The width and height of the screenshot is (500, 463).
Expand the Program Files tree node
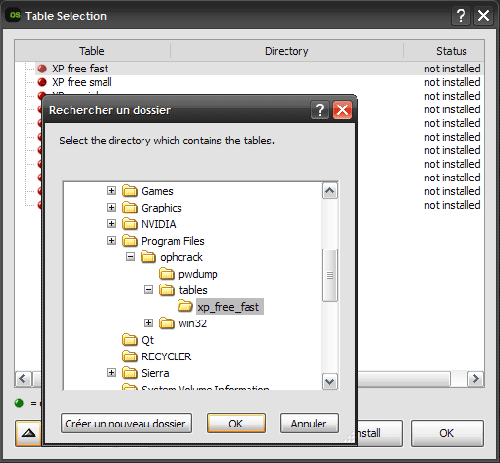pyautogui.click(x=111, y=240)
